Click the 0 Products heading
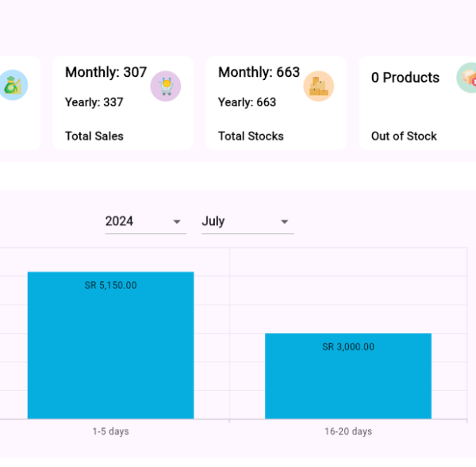 405,78
